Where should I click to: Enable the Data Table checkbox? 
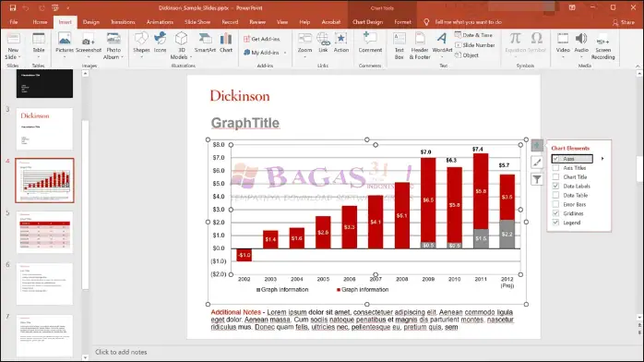tap(555, 195)
